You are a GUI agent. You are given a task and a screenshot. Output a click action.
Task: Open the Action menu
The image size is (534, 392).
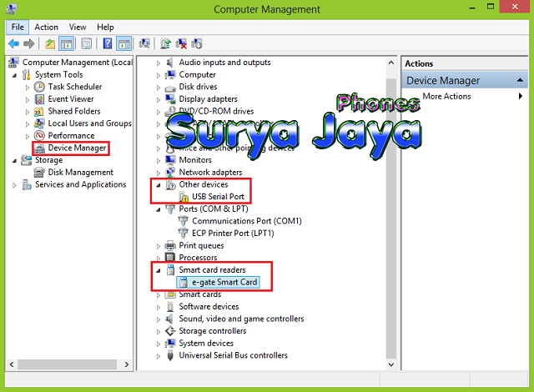click(47, 27)
